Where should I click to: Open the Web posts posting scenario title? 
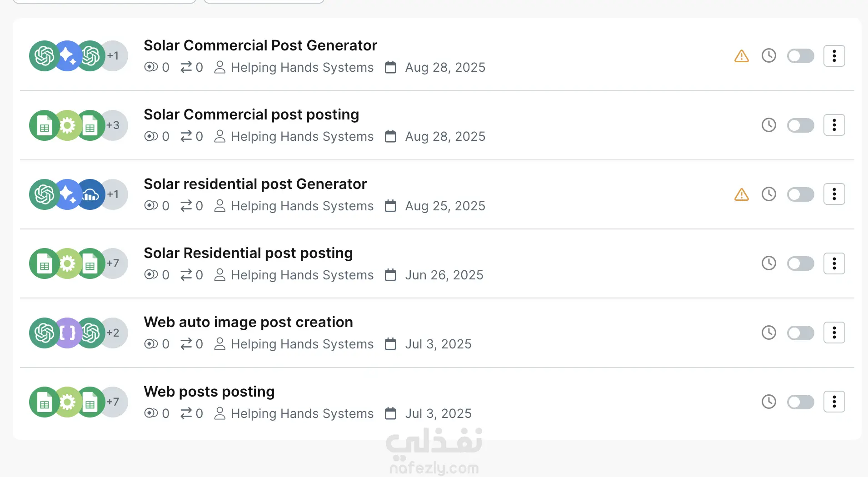(209, 392)
